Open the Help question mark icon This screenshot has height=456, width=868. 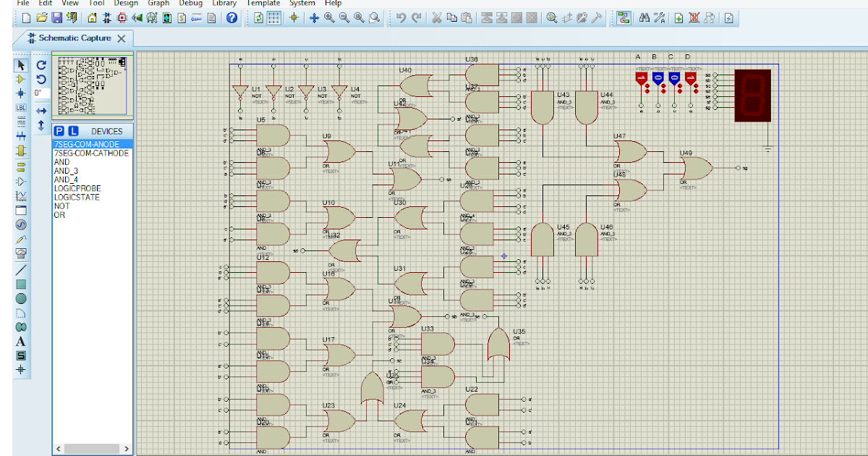click(x=231, y=18)
